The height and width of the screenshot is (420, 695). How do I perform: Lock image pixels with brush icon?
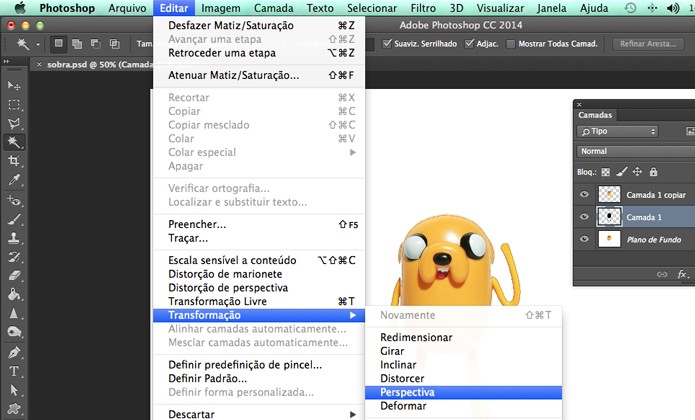[621, 172]
